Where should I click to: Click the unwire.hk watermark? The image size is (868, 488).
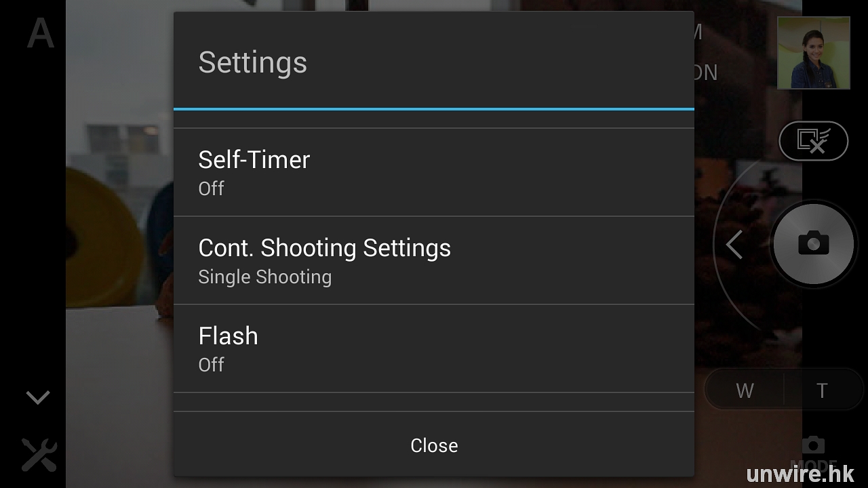(800, 474)
